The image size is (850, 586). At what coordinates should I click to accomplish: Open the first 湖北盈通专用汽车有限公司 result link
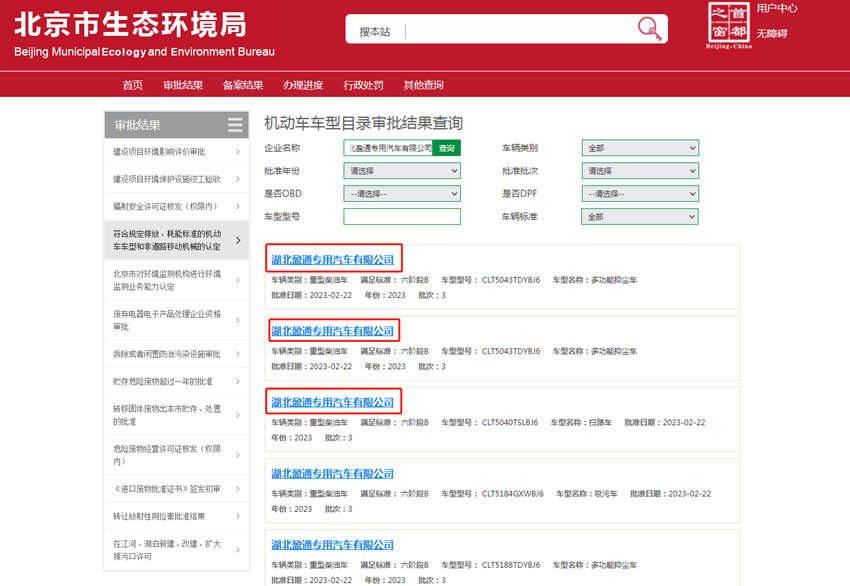pyautogui.click(x=333, y=260)
